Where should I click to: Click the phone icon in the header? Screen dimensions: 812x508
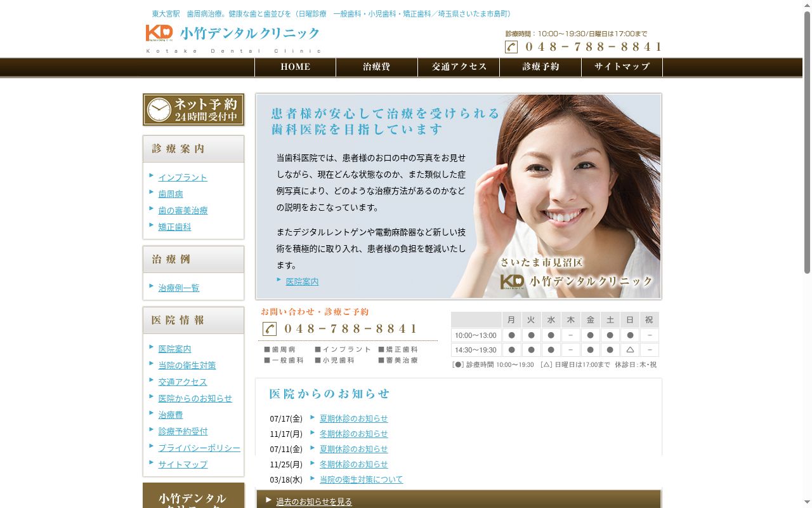coord(511,46)
